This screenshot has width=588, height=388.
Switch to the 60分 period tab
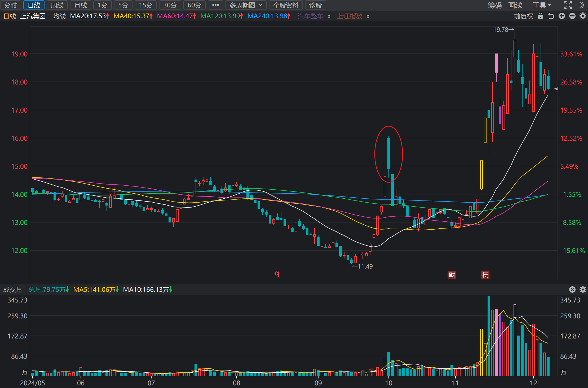tap(194, 5)
